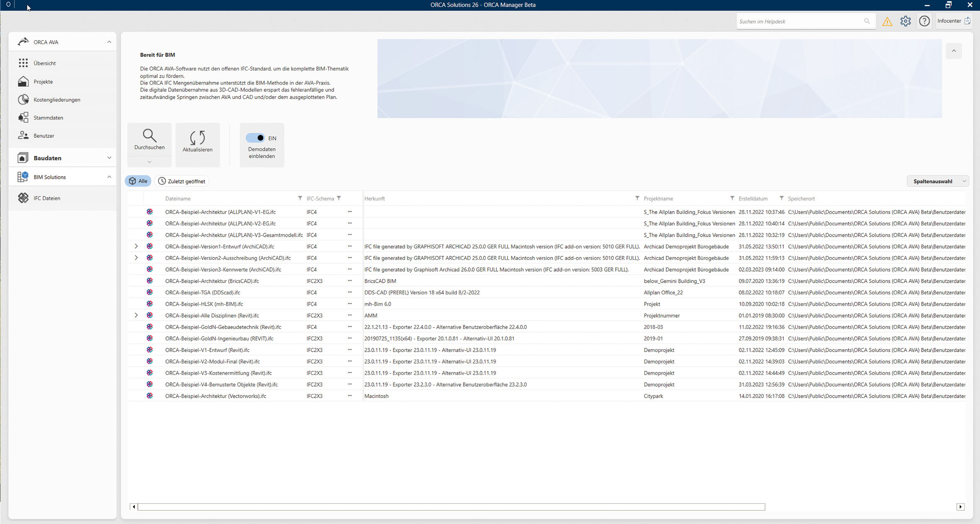980x524 pixels.
Task: Expand the ORCA-Beispiel-Version1-Entwurf (ArchiCAD) row
Action: 136,246
